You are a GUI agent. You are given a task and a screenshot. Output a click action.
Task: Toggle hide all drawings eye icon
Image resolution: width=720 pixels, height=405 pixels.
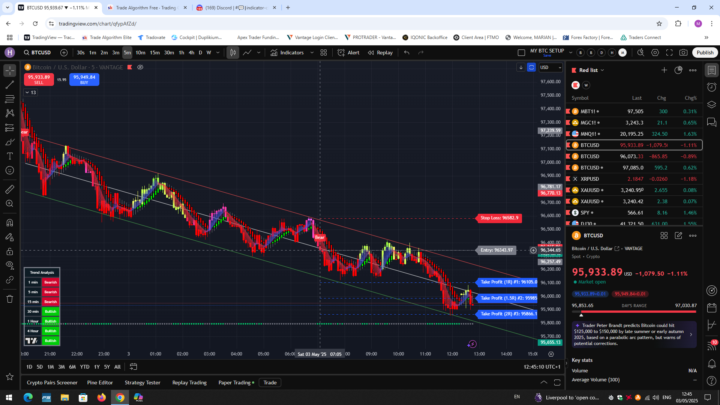pyautogui.click(x=10, y=265)
